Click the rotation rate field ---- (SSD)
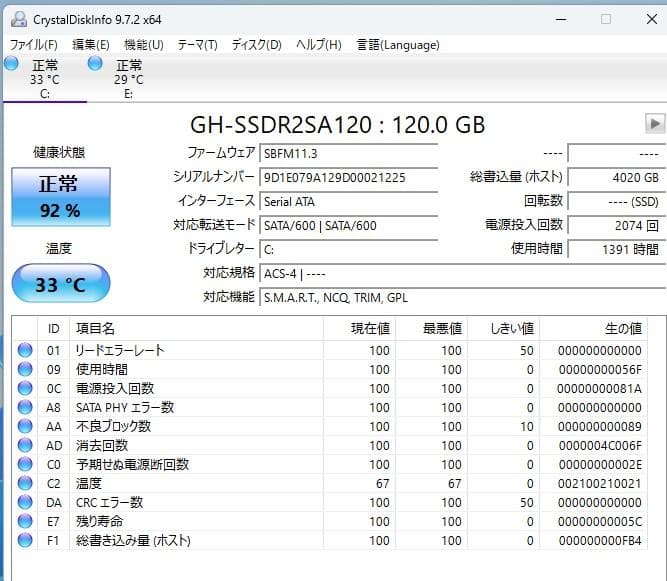This screenshot has width=667, height=581. (616, 202)
